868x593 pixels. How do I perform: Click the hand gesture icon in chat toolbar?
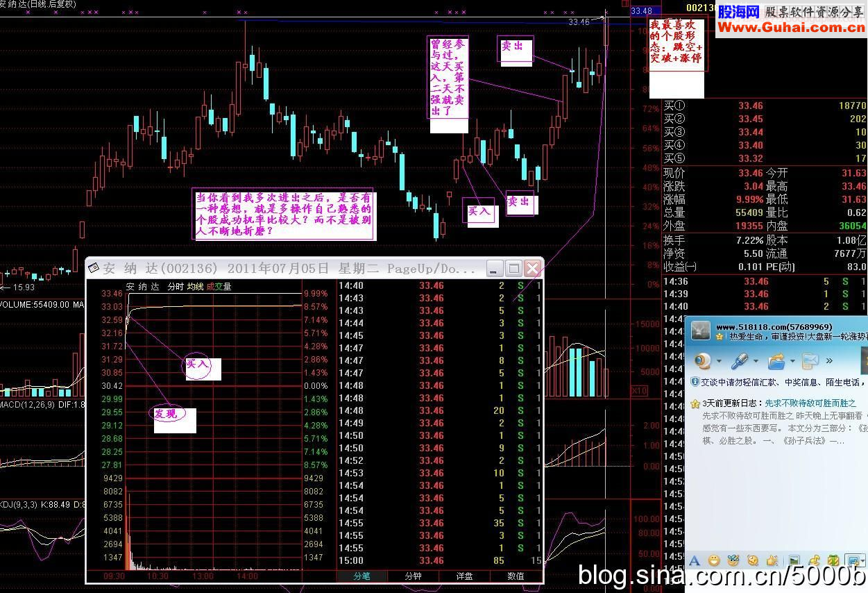tap(772, 561)
